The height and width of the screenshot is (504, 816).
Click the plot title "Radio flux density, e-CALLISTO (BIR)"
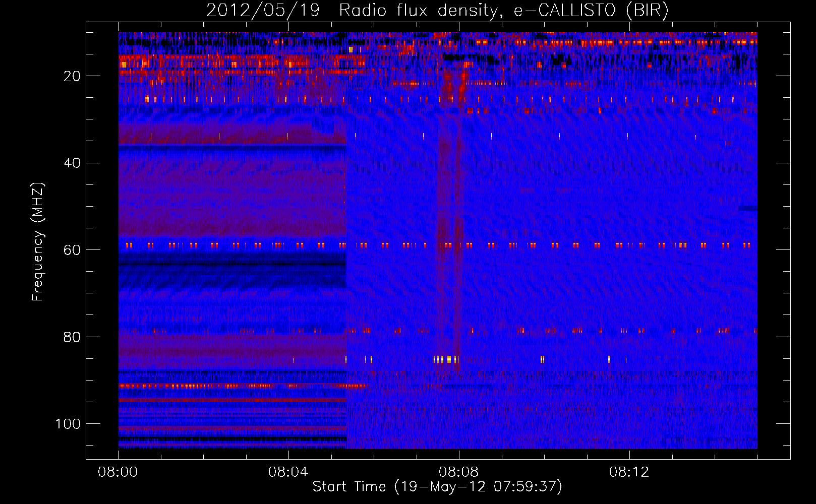coord(504,11)
